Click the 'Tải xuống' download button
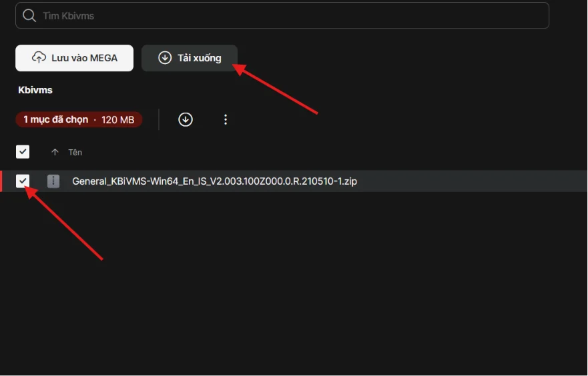 pos(190,58)
